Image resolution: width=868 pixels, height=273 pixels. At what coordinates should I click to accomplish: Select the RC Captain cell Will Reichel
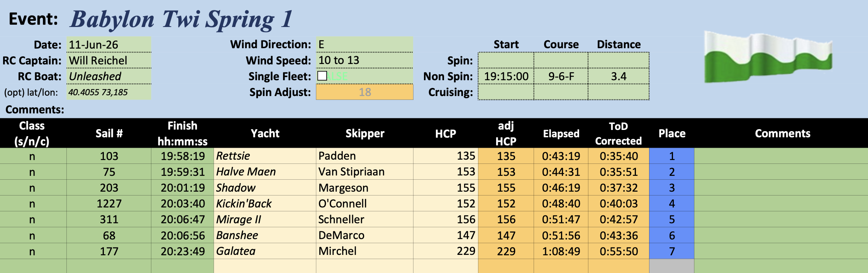(109, 61)
